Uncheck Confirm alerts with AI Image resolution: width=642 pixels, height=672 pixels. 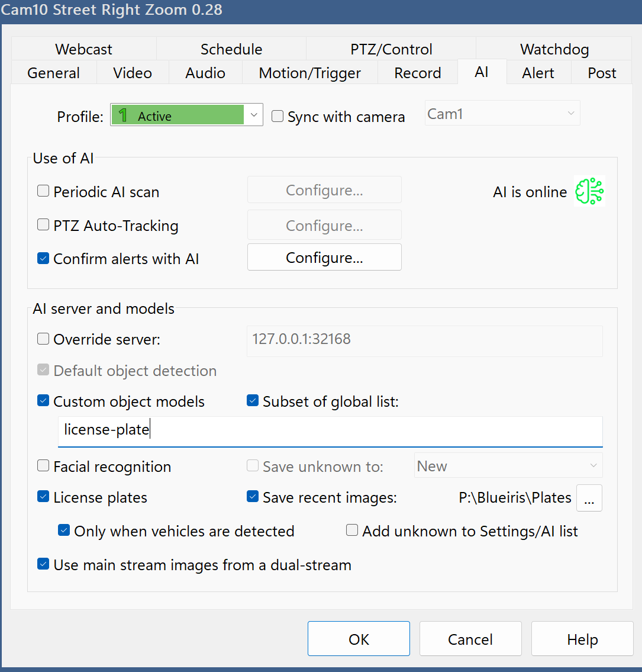tap(43, 258)
